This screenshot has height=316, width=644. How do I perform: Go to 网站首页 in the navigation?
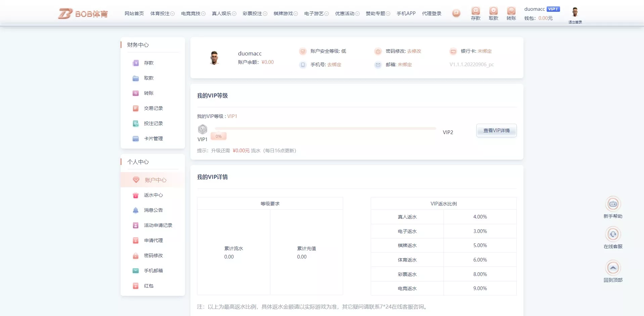point(134,13)
